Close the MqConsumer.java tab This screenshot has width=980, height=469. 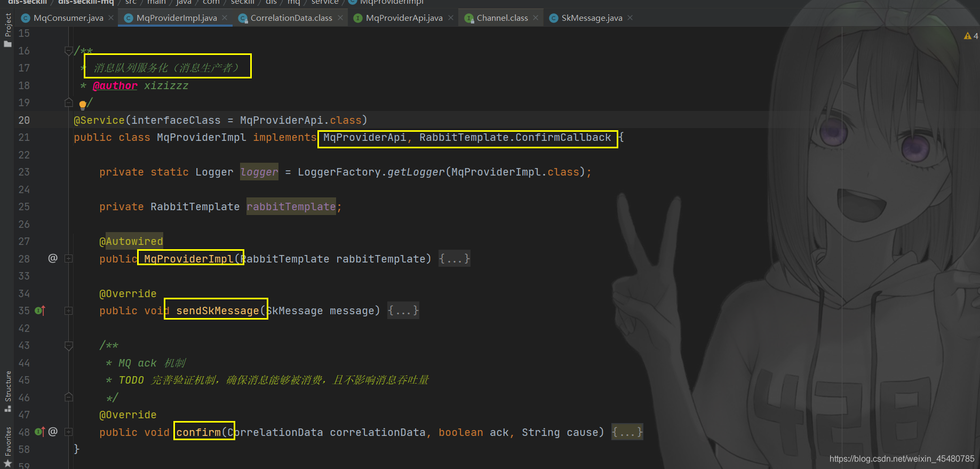click(x=111, y=18)
